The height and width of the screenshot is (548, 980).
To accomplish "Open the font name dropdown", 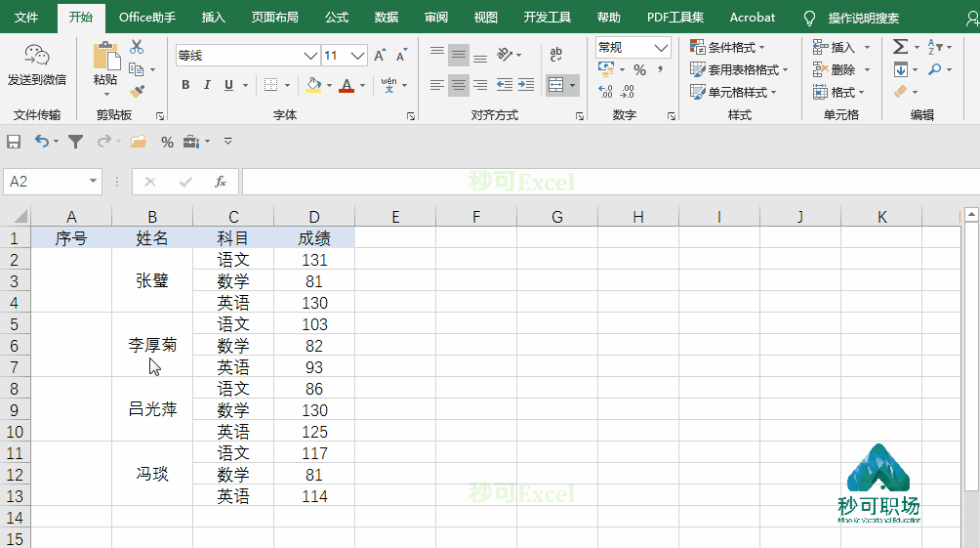I will (310, 56).
